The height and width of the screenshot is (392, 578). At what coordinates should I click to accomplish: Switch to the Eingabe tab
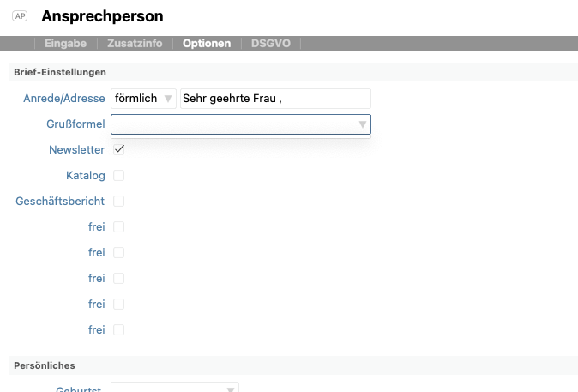[65, 43]
